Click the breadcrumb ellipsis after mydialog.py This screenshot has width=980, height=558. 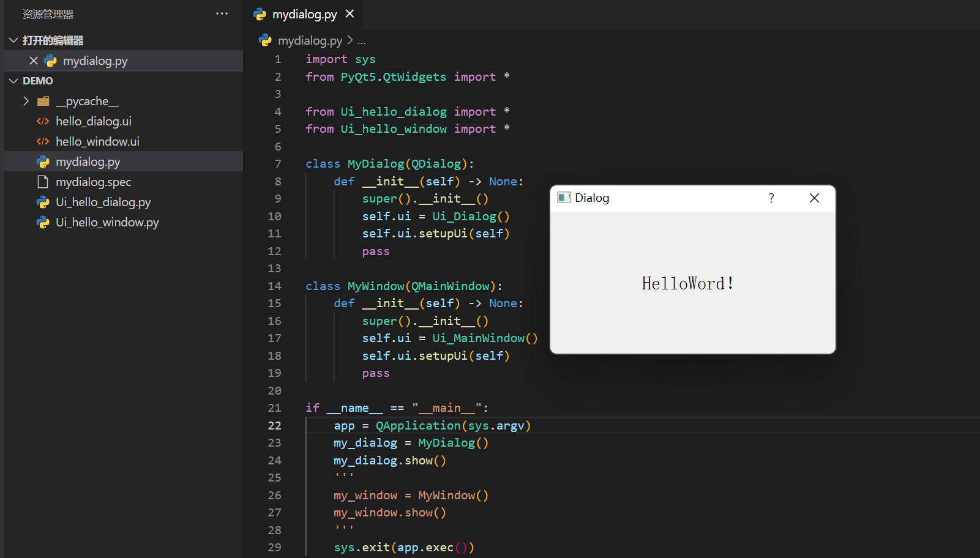[x=362, y=40]
